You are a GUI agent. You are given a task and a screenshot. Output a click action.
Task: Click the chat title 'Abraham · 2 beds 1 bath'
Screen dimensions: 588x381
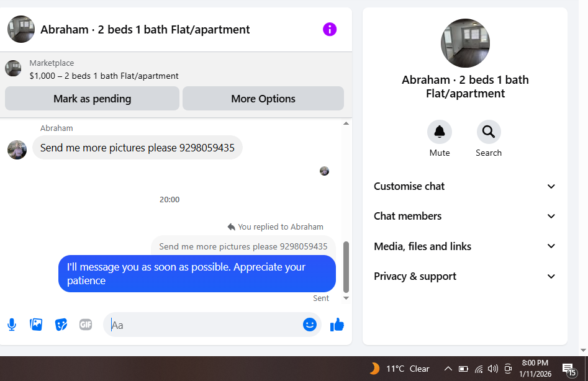(145, 30)
